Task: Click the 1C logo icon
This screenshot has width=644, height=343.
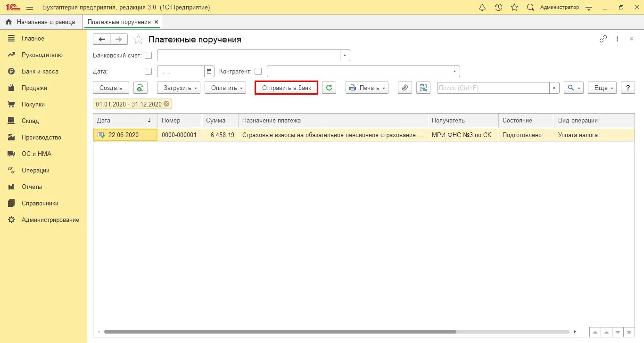Action: 12,7
